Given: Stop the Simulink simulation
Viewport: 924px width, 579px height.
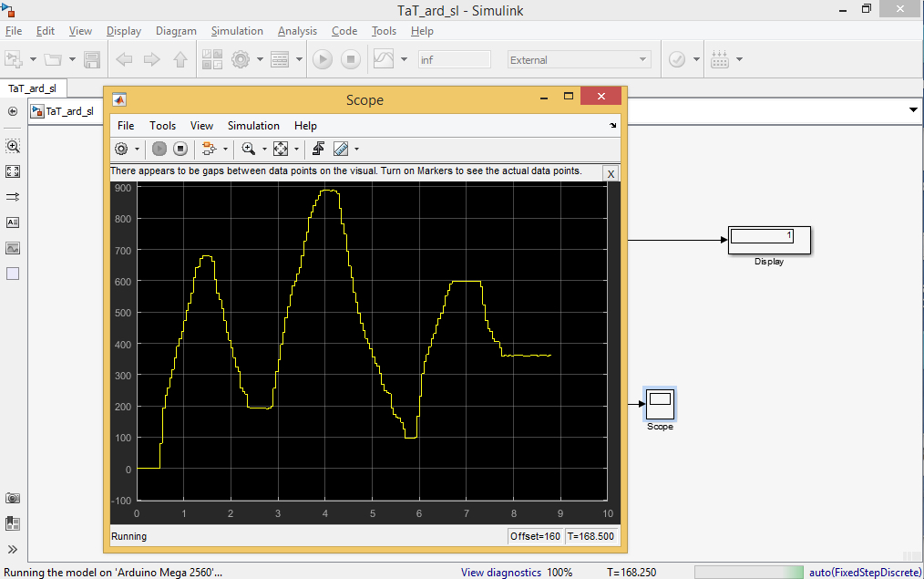Looking at the screenshot, I should [x=351, y=59].
